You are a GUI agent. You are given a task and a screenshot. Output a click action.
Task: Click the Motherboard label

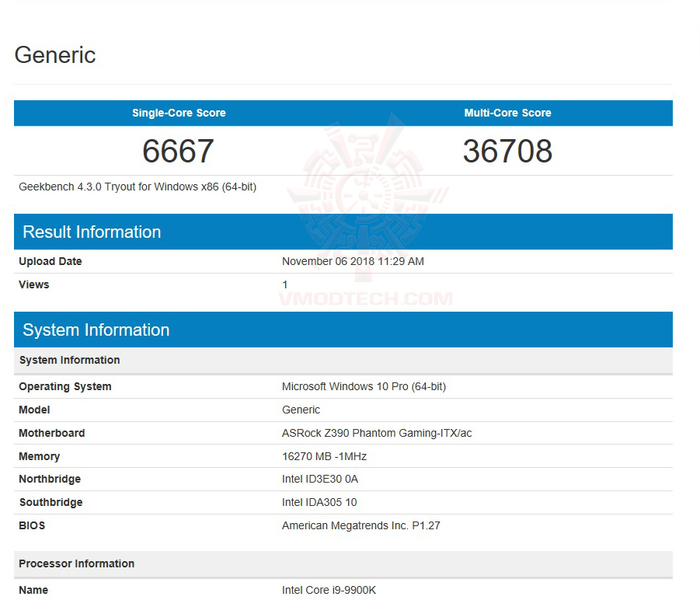(x=52, y=433)
